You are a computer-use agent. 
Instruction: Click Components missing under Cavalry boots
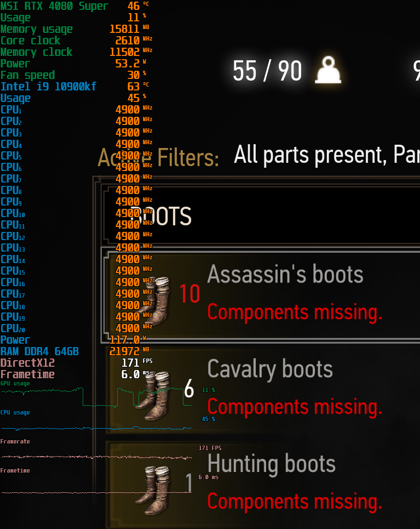click(295, 407)
